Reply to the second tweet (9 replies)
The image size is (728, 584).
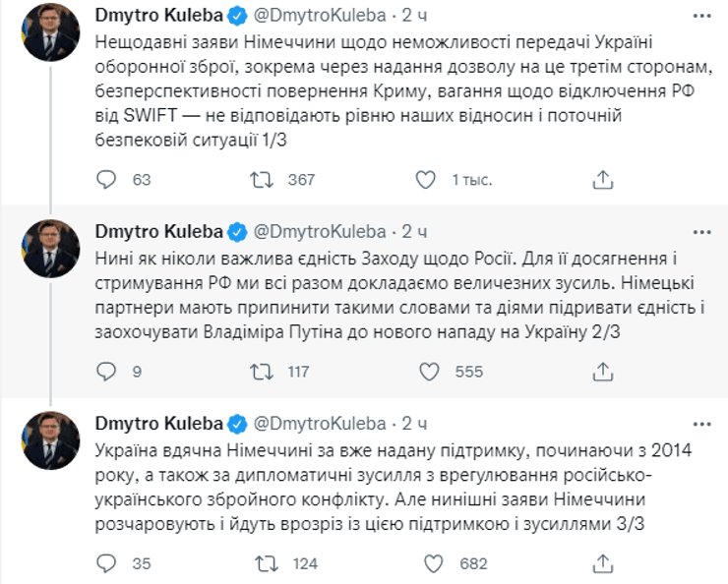(x=107, y=372)
